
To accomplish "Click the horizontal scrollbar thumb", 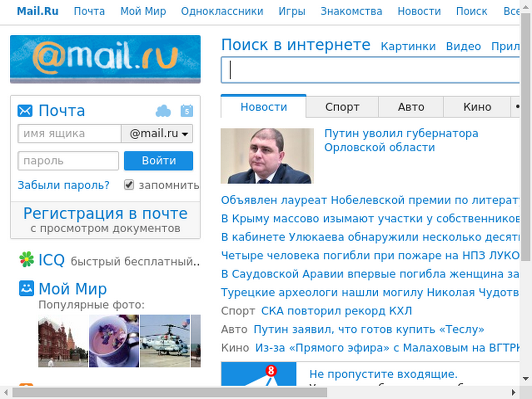I will coord(170,393).
